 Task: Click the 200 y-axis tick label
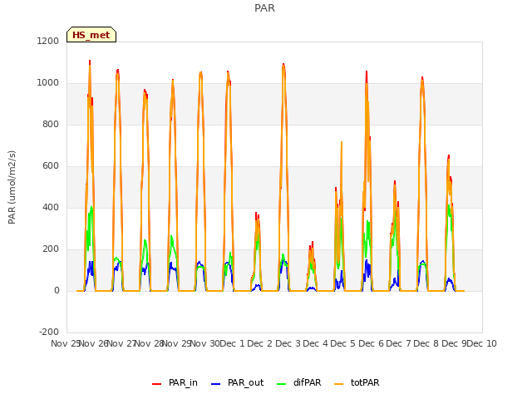click(51, 249)
